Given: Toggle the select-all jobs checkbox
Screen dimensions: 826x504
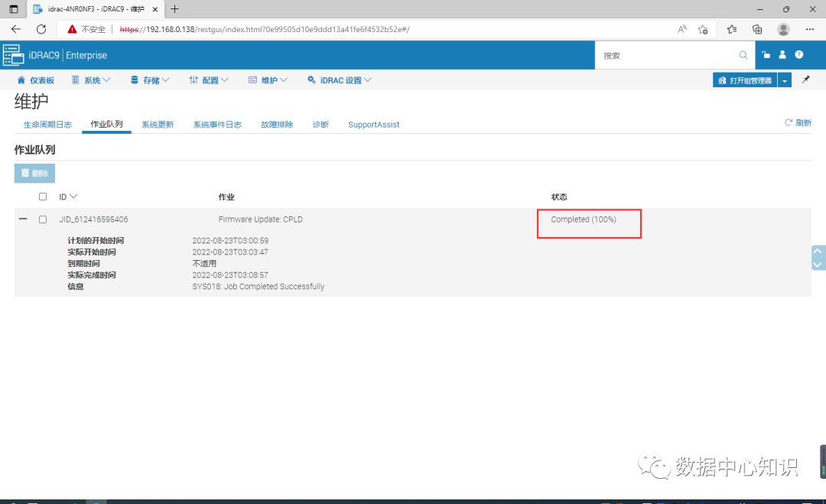Looking at the screenshot, I should point(43,197).
